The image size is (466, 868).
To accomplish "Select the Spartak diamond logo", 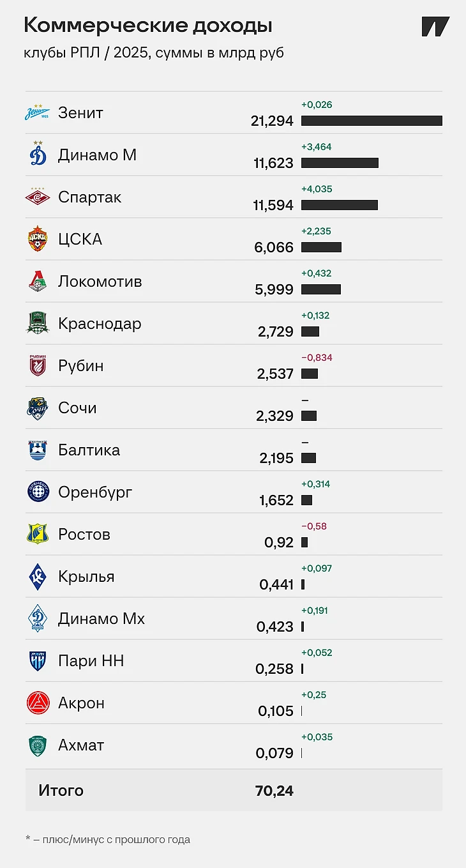I will pos(38,197).
